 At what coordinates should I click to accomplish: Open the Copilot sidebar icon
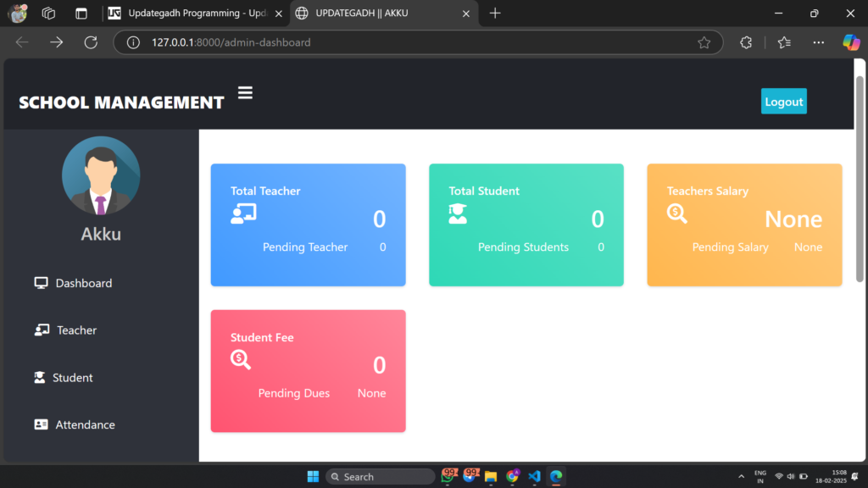pyautogui.click(x=851, y=42)
